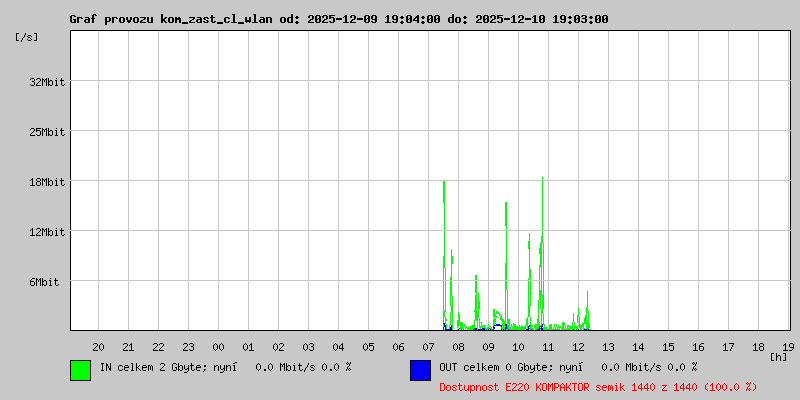
Task: Click the x-axis hour label '18'
Action: click(x=759, y=347)
